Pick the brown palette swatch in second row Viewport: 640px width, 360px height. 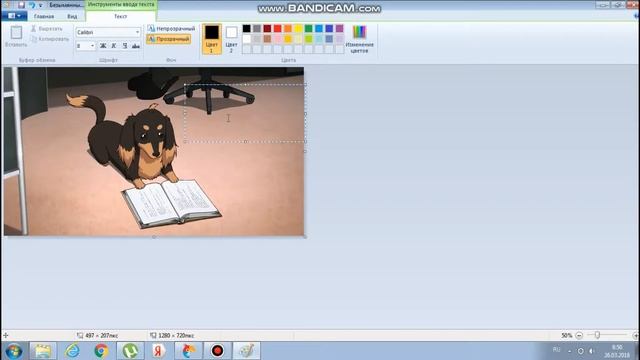[267, 39]
